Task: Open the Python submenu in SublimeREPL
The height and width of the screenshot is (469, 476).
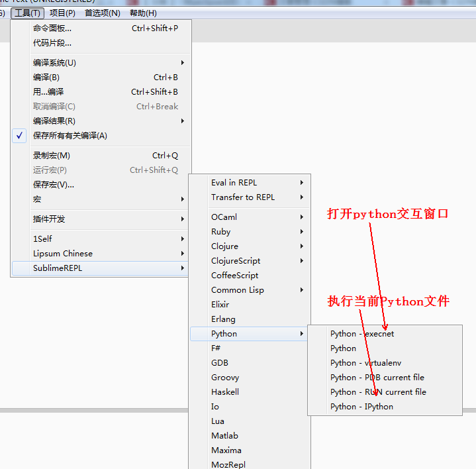Action: [x=250, y=333]
